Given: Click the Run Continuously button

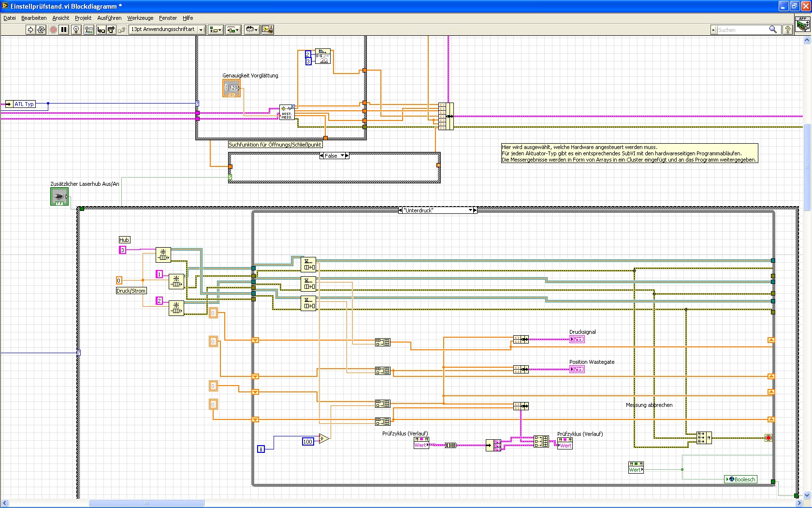Looking at the screenshot, I should coord(41,30).
